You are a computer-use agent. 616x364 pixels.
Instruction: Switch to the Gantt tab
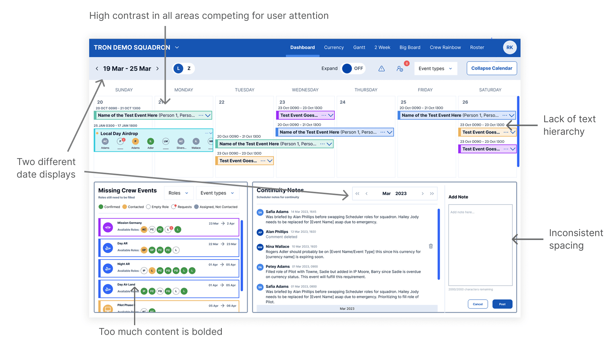(359, 47)
